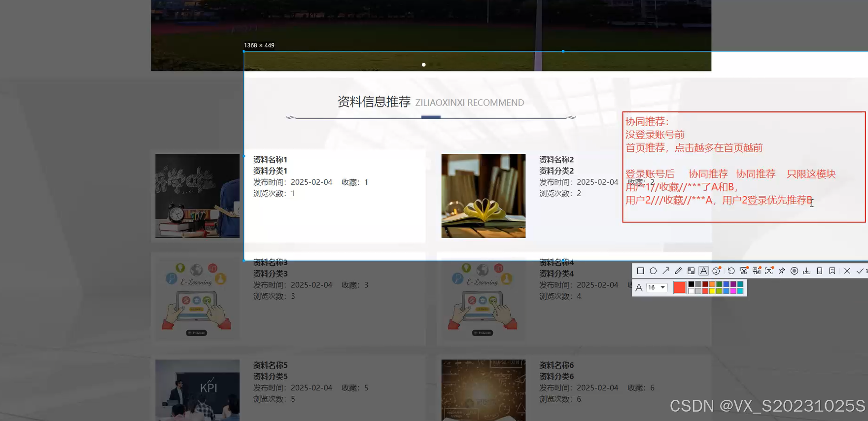Choose the black color swatch

[691, 284]
